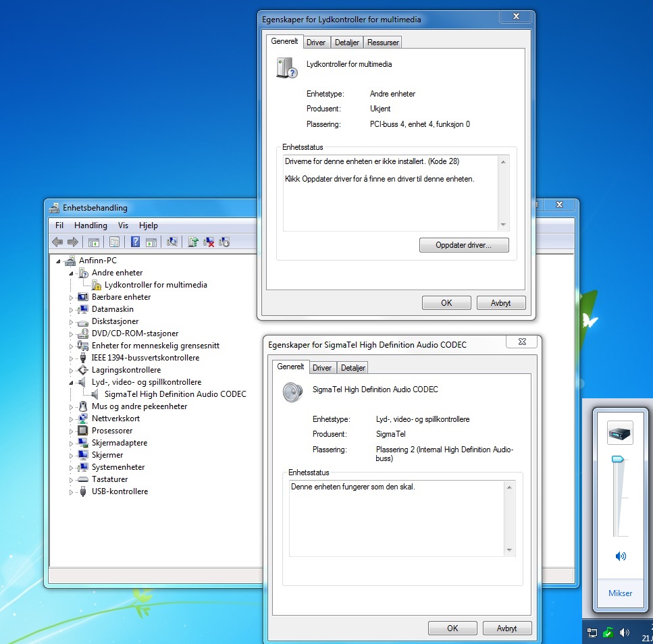Select SigmaTel High Definition Audio CODEC tree item
Screen dimensions: 653x644
(176, 394)
